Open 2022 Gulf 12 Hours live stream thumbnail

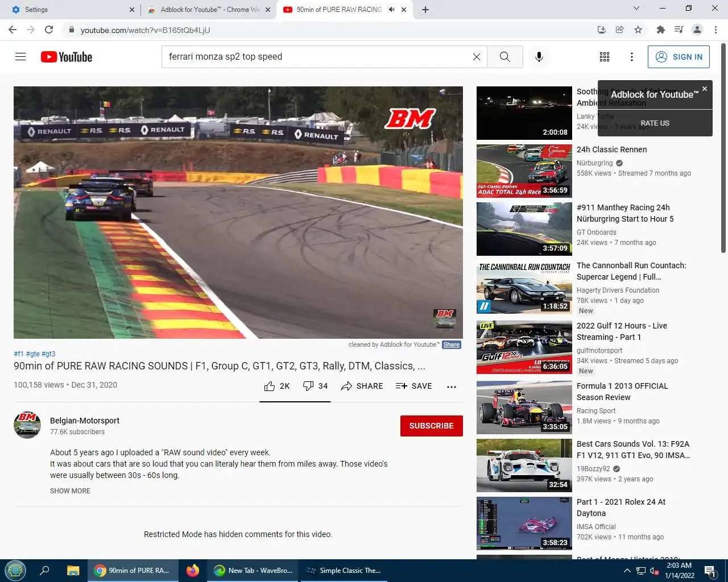(524, 347)
